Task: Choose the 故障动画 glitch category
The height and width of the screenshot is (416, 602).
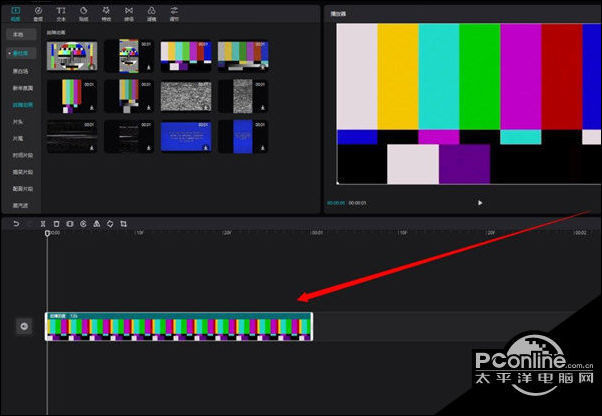Action: coord(23,105)
